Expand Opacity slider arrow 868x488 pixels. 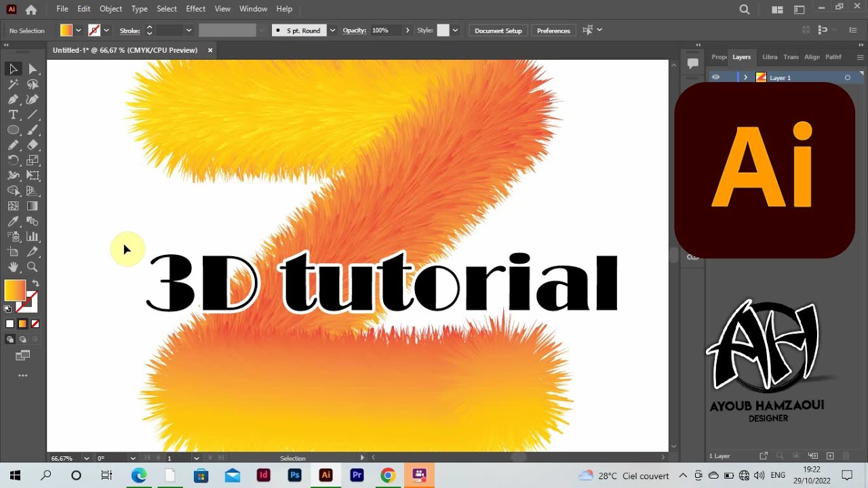pyautogui.click(x=408, y=30)
